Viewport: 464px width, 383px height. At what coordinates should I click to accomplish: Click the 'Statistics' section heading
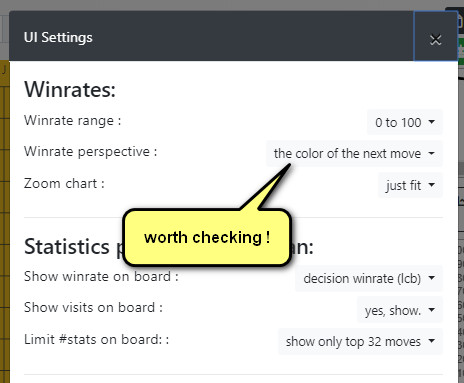67,247
